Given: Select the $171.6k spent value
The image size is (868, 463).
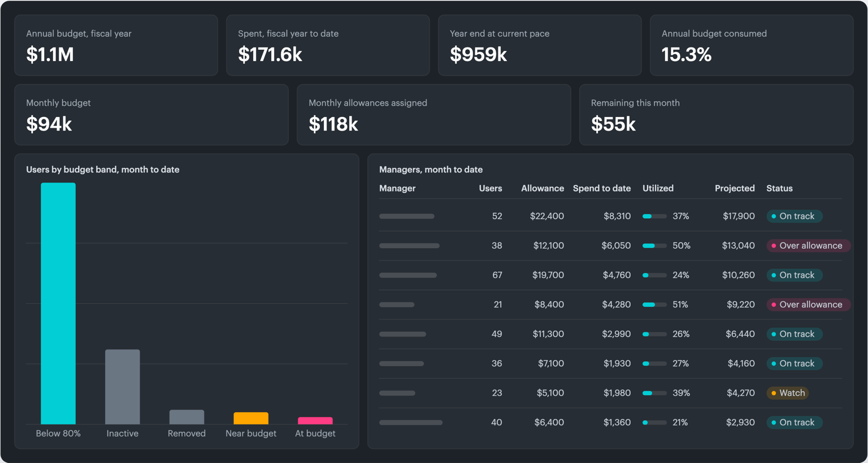Looking at the screenshot, I should pos(270,54).
